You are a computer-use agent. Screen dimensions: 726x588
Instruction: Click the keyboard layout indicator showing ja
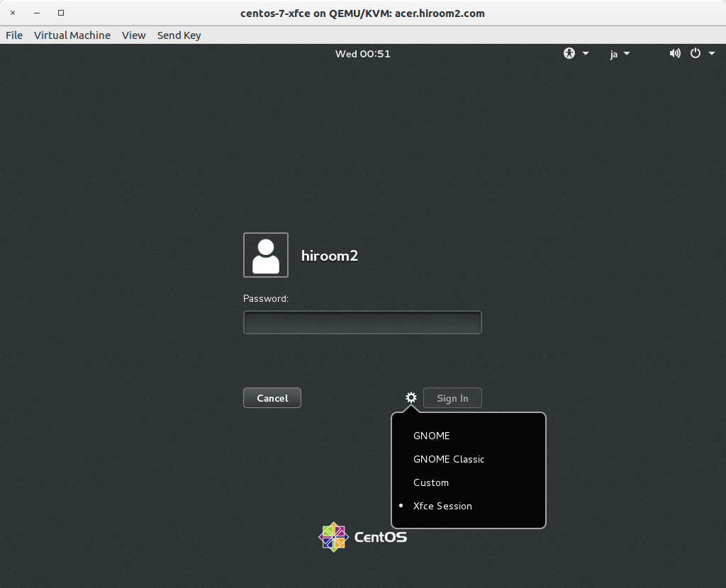click(x=614, y=54)
